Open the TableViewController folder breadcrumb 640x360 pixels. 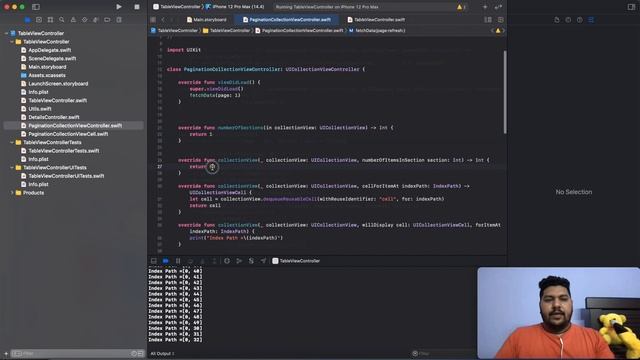click(x=227, y=31)
